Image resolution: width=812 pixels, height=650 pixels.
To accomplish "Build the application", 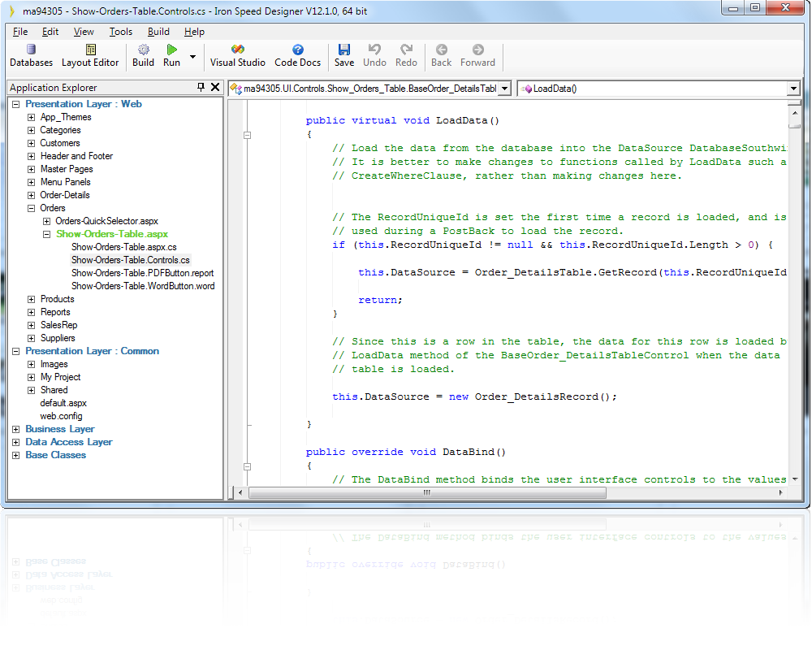I will coord(143,57).
